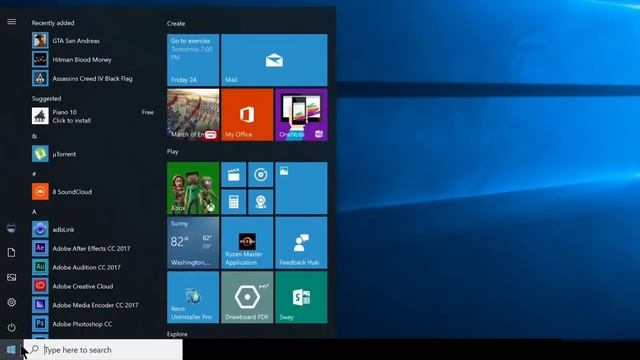Open the Calculator small tile
The height and width of the screenshot is (360, 640).
coord(233,202)
